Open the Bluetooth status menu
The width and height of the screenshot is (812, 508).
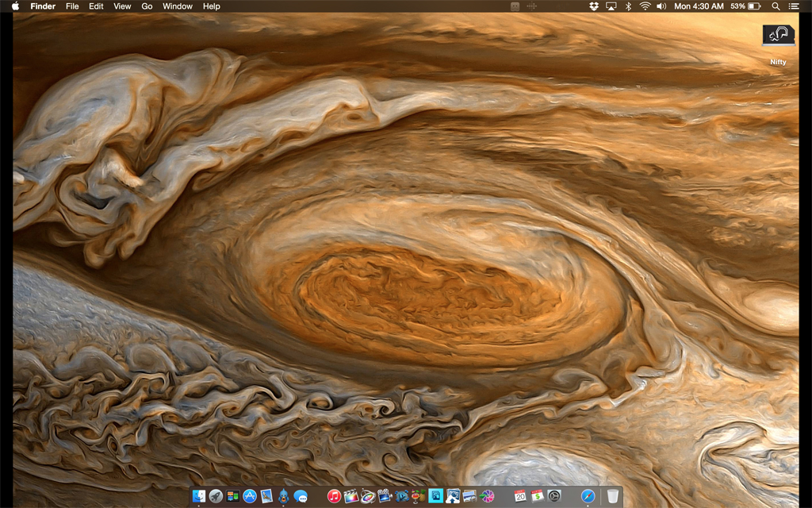[628, 6]
